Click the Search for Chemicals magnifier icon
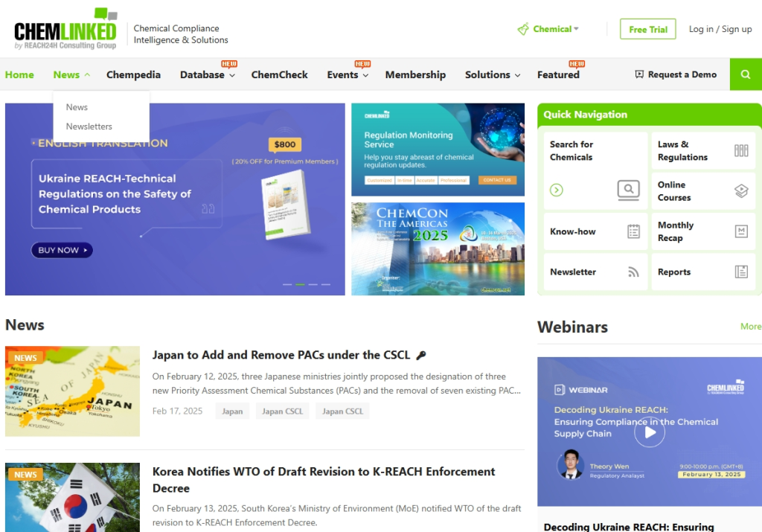Image resolution: width=762 pixels, height=532 pixels. pyautogui.click(x=628, y=190)
